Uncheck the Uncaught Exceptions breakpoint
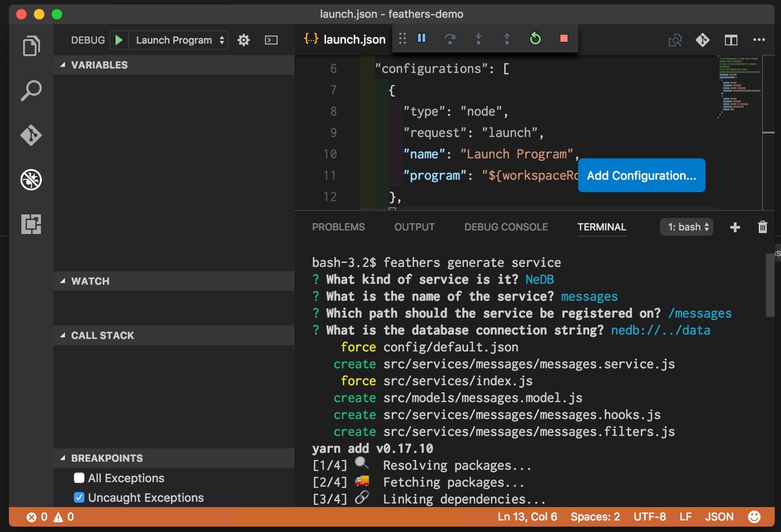The image size is (781, 532). 79,497
